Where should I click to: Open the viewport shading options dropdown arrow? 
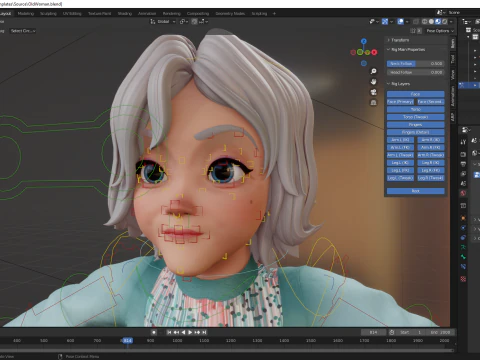pyautogui.click(x=451, y=21)
